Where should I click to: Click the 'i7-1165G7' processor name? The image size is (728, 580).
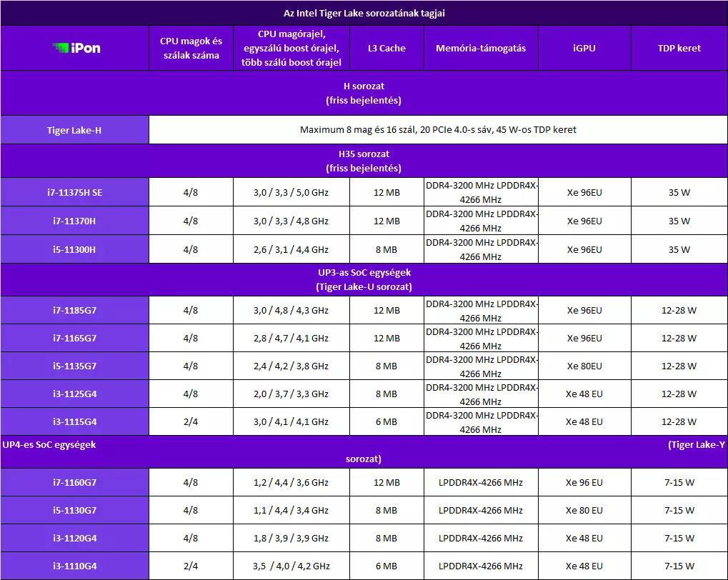coord(74,338)
